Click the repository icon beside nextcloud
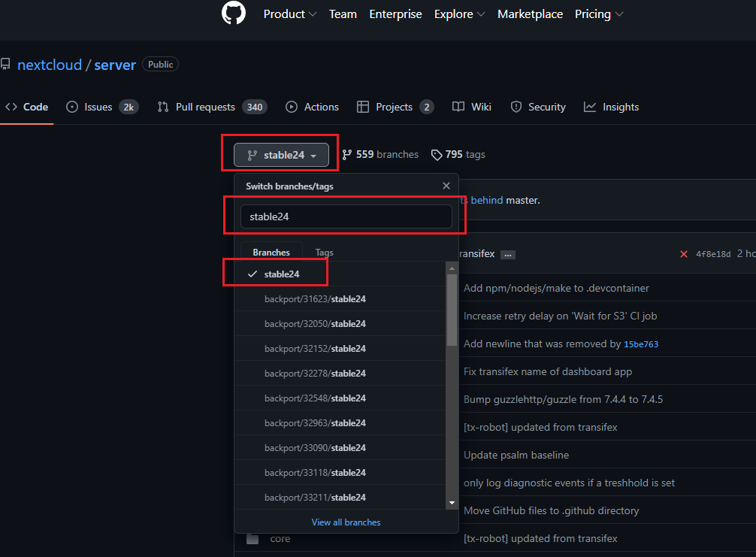 tap(5, 64)
